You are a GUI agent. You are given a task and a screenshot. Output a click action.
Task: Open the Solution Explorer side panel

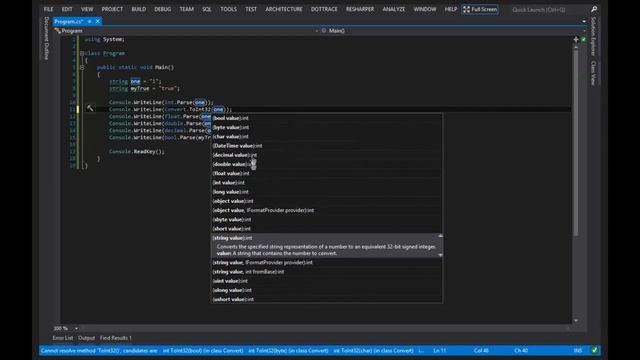click(593, 36)
